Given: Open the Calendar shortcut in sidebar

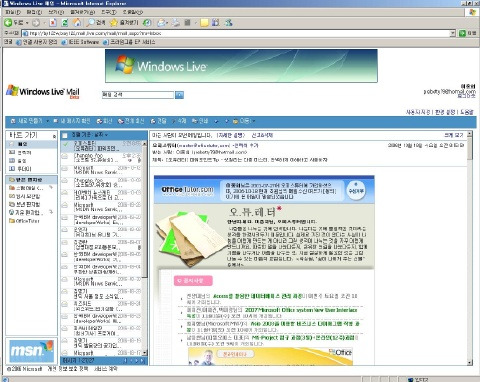Looking at the screenshot, I should click(18, 161).
